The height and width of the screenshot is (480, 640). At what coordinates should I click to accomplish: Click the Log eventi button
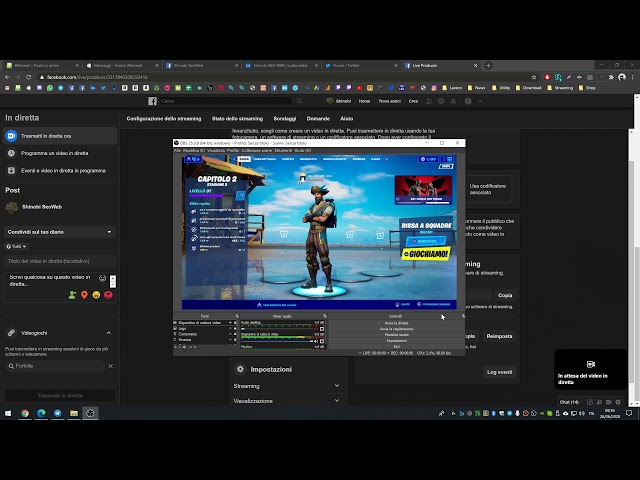point(499,372)
